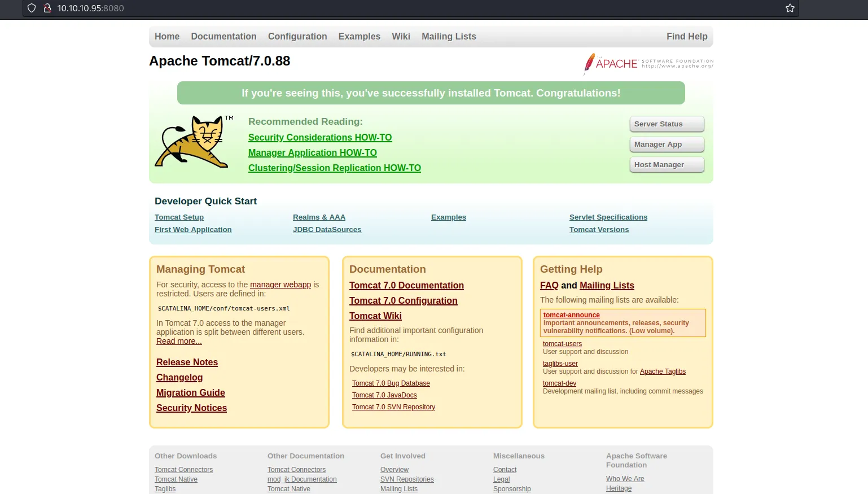Click the shield icon in the address bar
The width and height of the screenshot is (868, 494).
[x=31, y=8]
